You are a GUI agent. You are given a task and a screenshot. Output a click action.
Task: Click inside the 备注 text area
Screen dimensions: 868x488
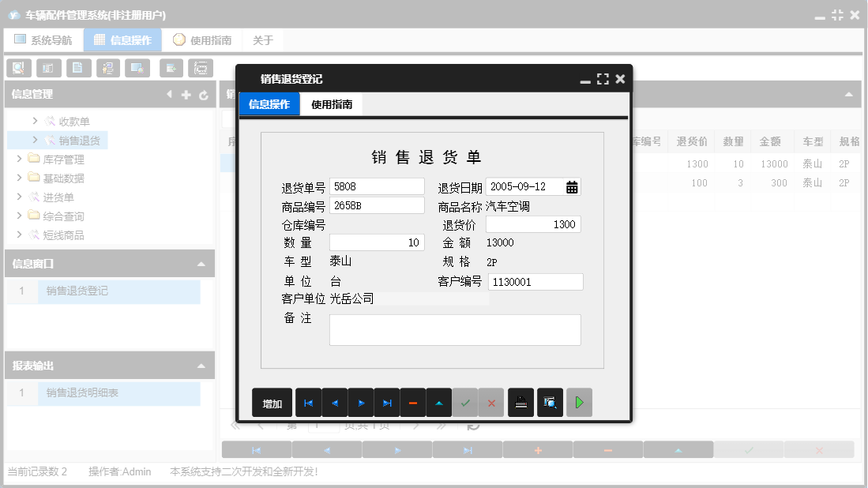point(454,329)
